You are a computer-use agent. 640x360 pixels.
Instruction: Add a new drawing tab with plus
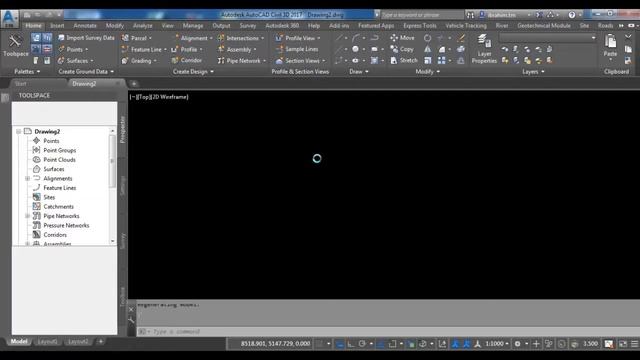tap(133, 84)
